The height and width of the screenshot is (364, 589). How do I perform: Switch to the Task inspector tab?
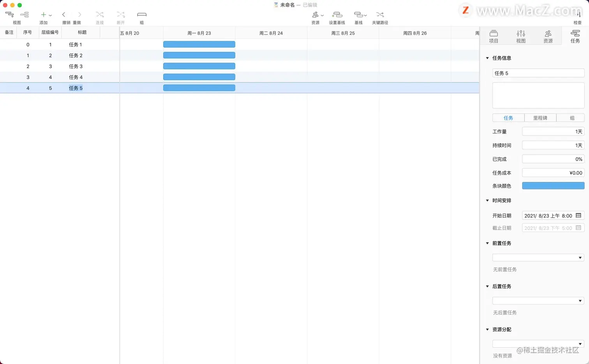575,36
